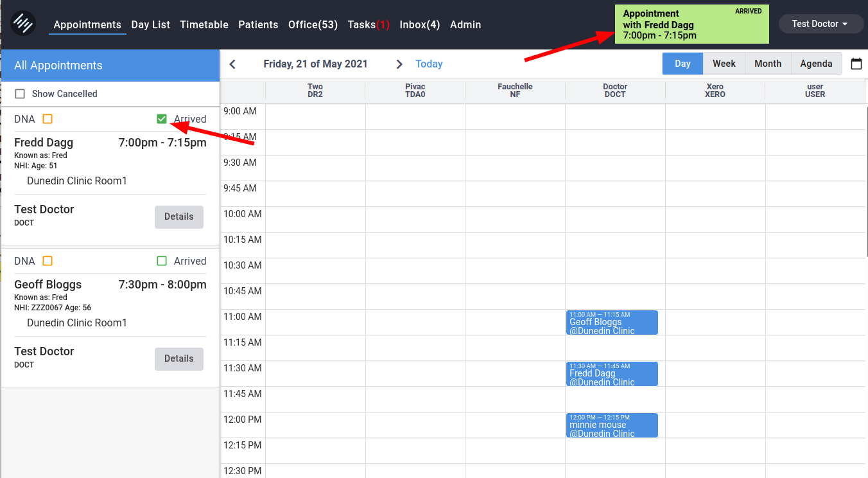Switch to Week view

[x=724, y=64]
